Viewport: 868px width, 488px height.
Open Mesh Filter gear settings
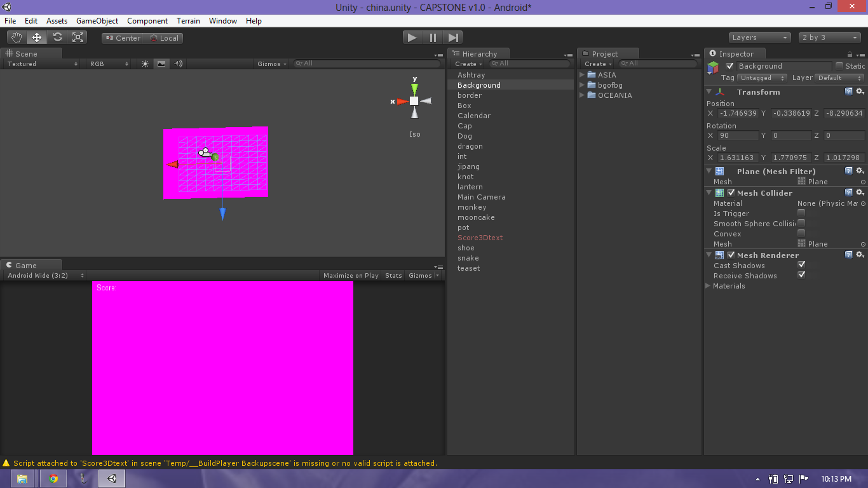[860, 171]
